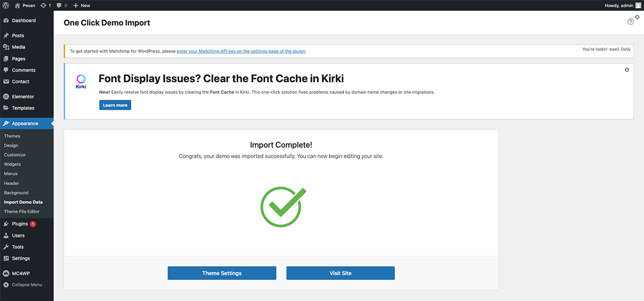Viewport: 644px width, 301px height.
Task: Click the Tools wrench icon
Action: 6,247
